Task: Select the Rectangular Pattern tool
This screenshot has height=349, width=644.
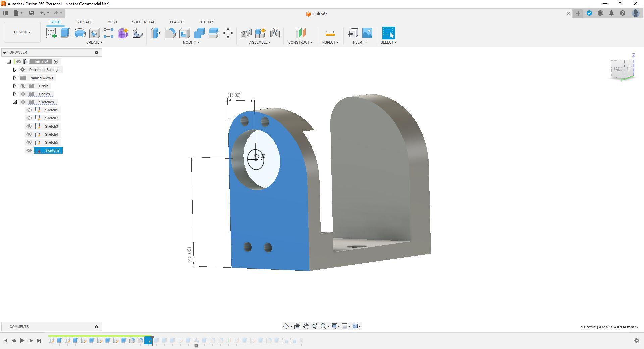Action: (108, 33)
